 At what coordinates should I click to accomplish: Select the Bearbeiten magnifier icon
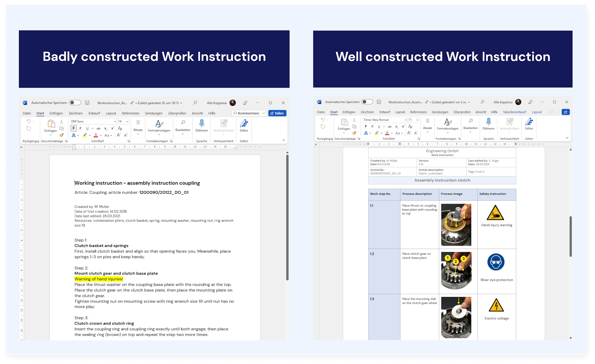pos(183,122)
